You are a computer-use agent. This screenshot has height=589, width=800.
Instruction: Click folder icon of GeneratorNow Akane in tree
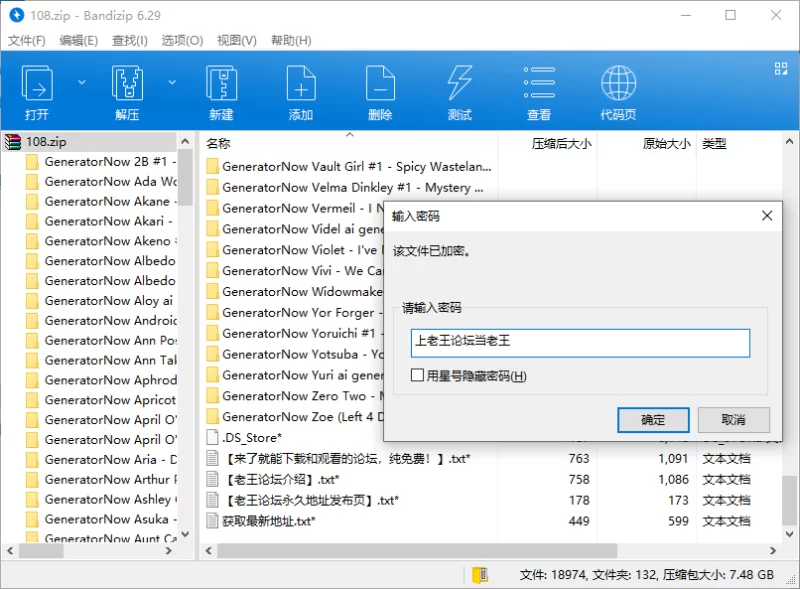click(32, 202)
